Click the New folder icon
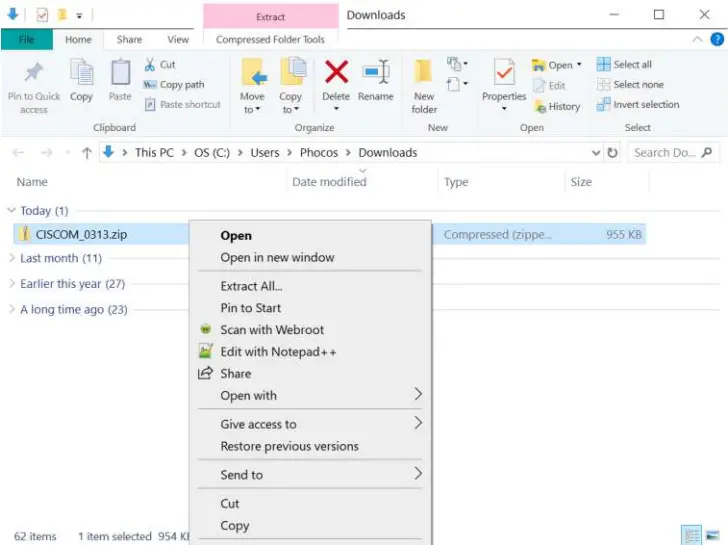The image size is (728, 545). (x=423, y=72)
